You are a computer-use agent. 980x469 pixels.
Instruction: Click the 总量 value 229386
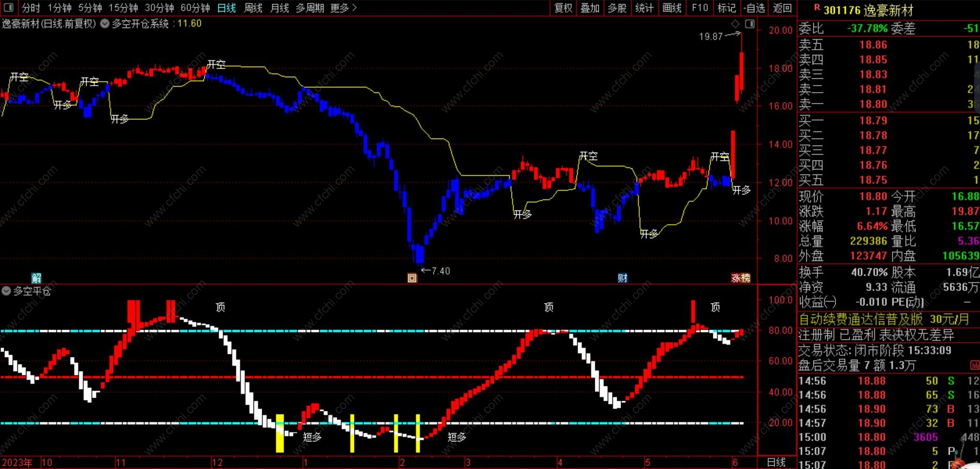868,241
